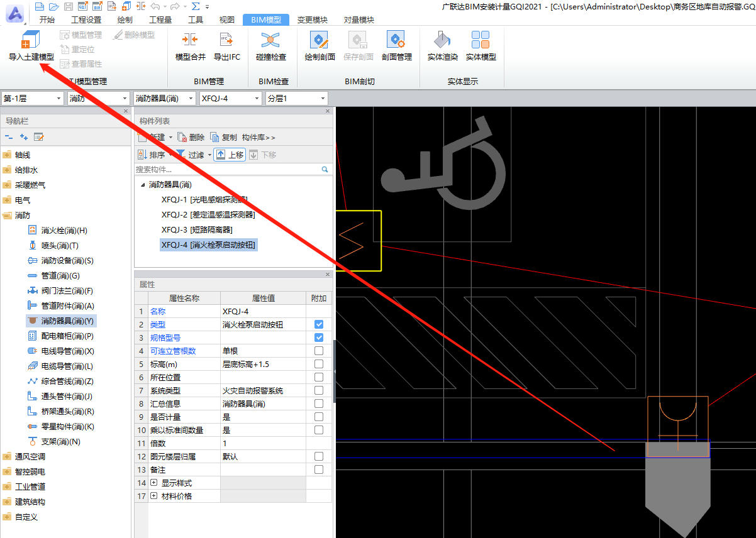
Task: Click the 上移 move up button
Action: click(x=230, y=155)
